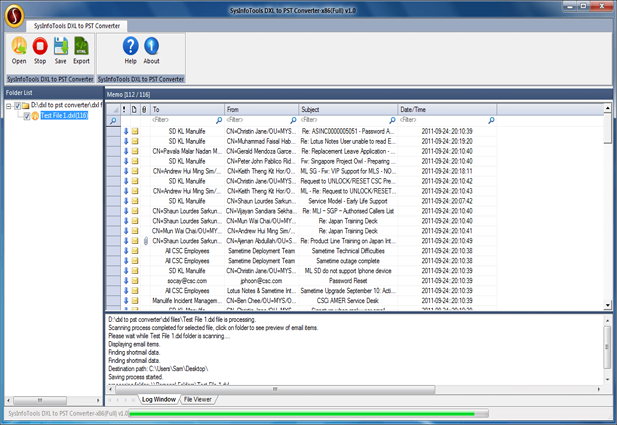617x425 pixels.
Task: Click the filter row magnifier on the far left
Action: [113, 121]
